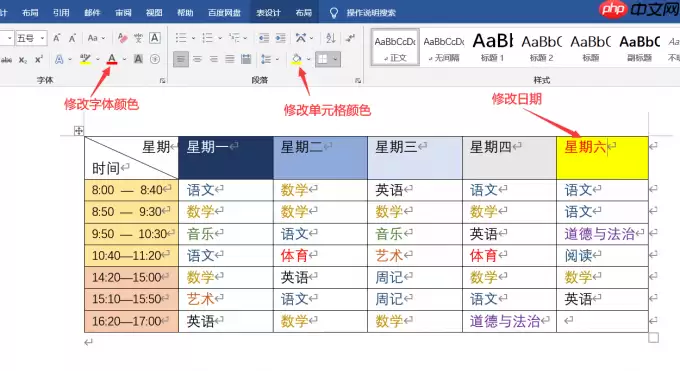This screenshot has height=371, width=680.
Task: Toggle distributed alignment
Action: click(x=246, y=59)
